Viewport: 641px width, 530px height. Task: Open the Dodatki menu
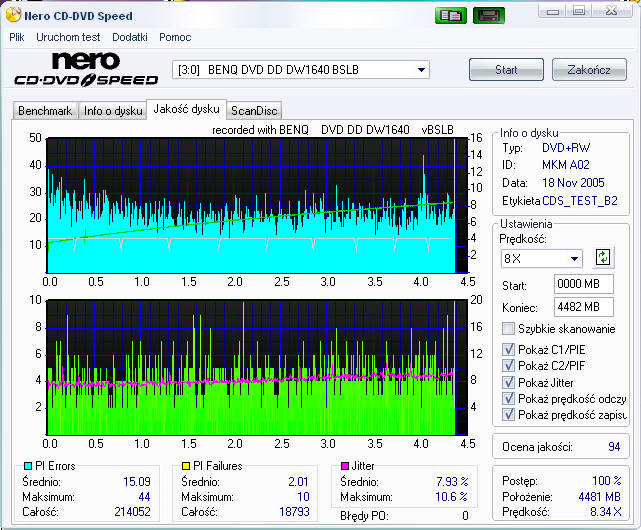(x=130, y=37)
